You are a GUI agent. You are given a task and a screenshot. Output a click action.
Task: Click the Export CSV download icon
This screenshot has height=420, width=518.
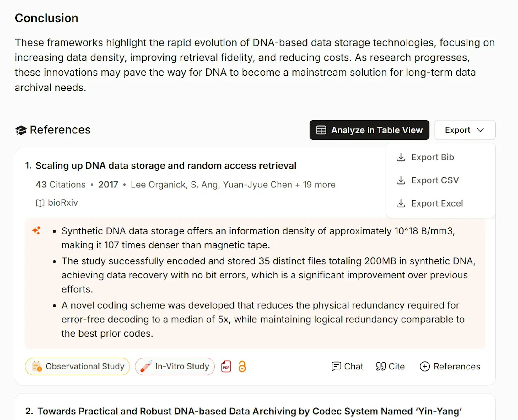401,180
